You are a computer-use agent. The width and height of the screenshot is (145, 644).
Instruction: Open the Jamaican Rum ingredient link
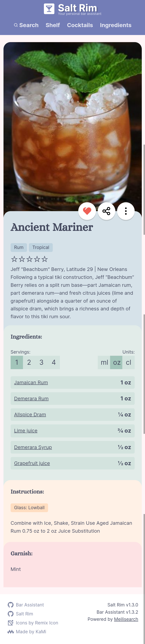pyautogui.click(x=31, y=382)
